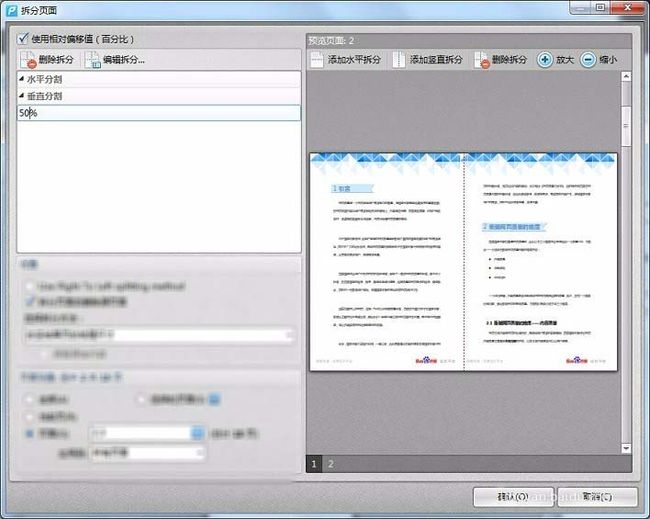Toggle the 使用相对偏移值（百分比）checkbox
Image resolution: width=650 pixels, height=519 pixels.
[23, 39]
